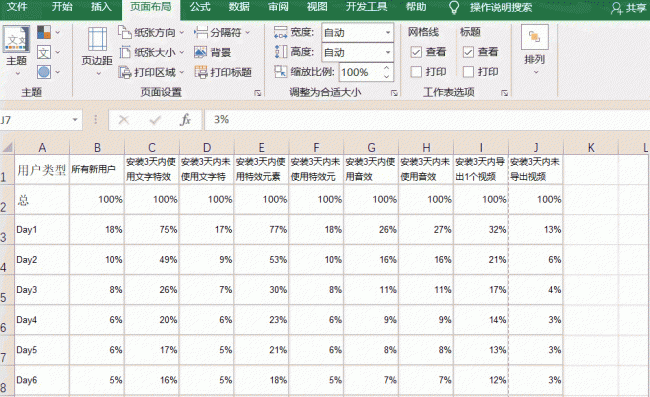Click the formula bar confirm checkmark icon

coord(155,120)
